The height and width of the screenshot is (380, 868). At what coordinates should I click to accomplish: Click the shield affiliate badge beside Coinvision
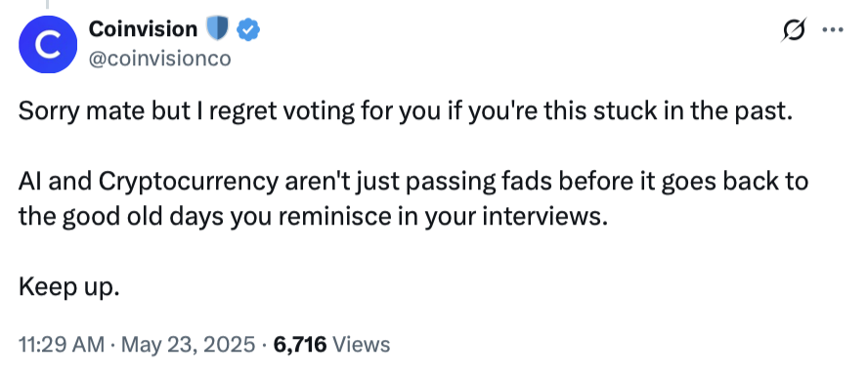218,28
